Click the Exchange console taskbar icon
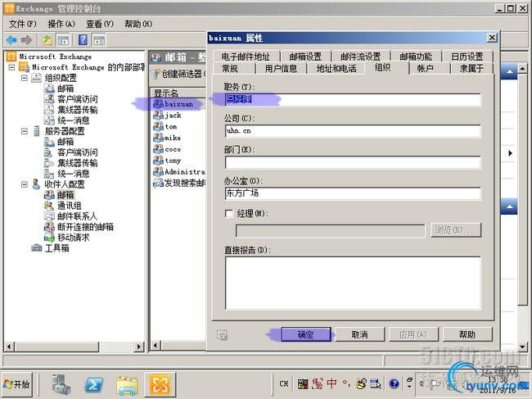The height and width of the screenshot is (399, 532). (160, 384)
